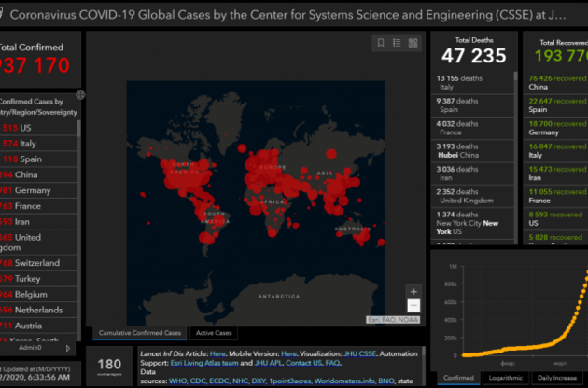This screenshot has width=588, height=388.
Task: Click the deaths list scrollbar
Action: tap(514, 140)
